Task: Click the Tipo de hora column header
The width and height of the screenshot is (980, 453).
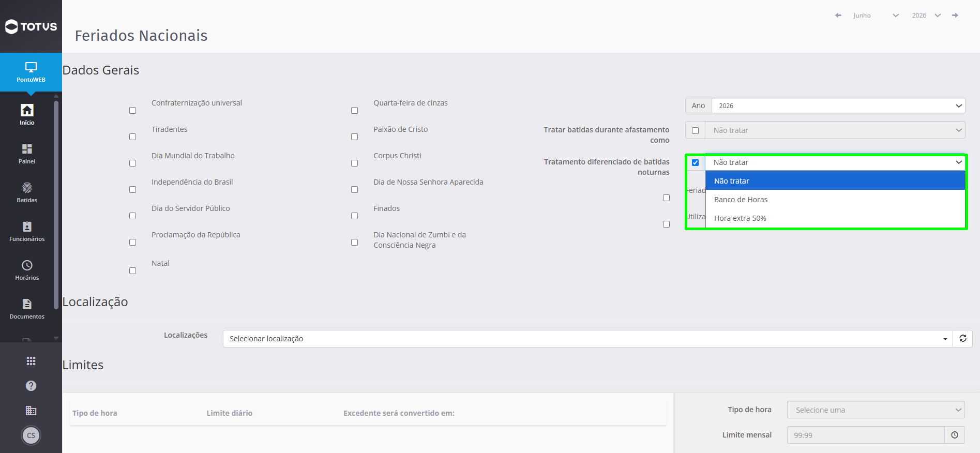Action: click(x=95, y=413)
